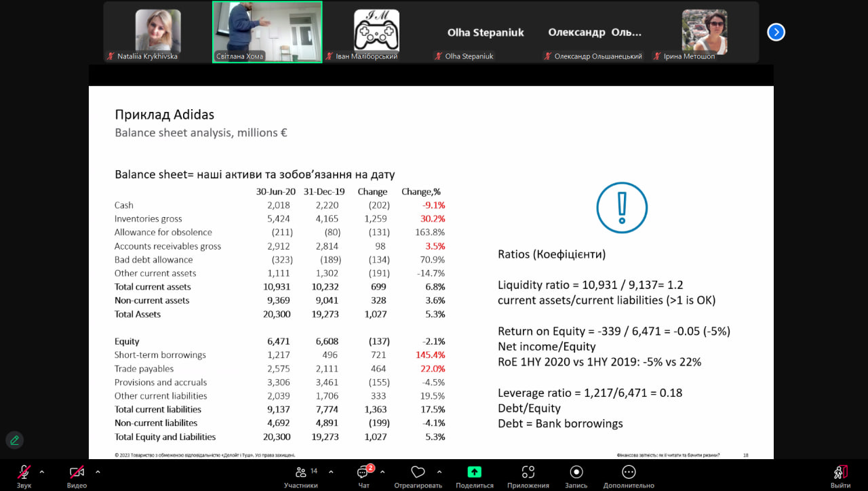Start recording with the Запись button
This screenshot has width=868, height=491.
point(576,476)
